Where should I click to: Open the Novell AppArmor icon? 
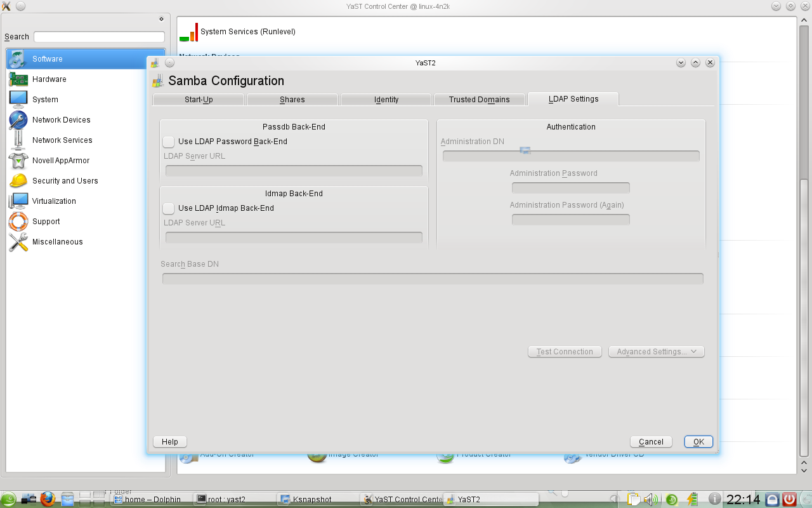(x=18, y=161)
